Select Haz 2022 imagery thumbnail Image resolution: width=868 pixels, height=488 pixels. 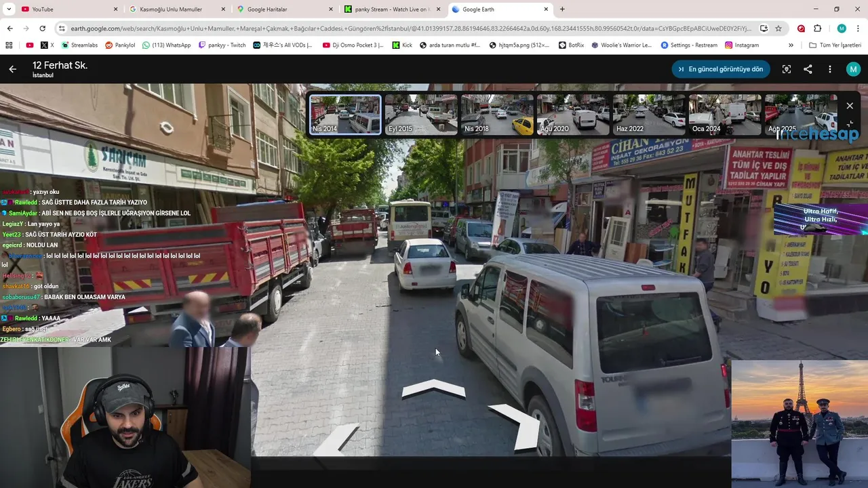click(x=649, y=115)
